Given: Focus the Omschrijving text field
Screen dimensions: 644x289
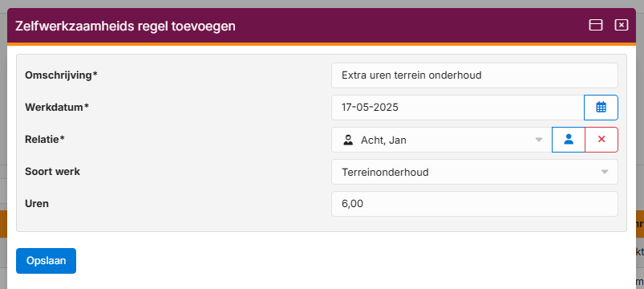Looking at the screenshot, I should click(474, 75).
